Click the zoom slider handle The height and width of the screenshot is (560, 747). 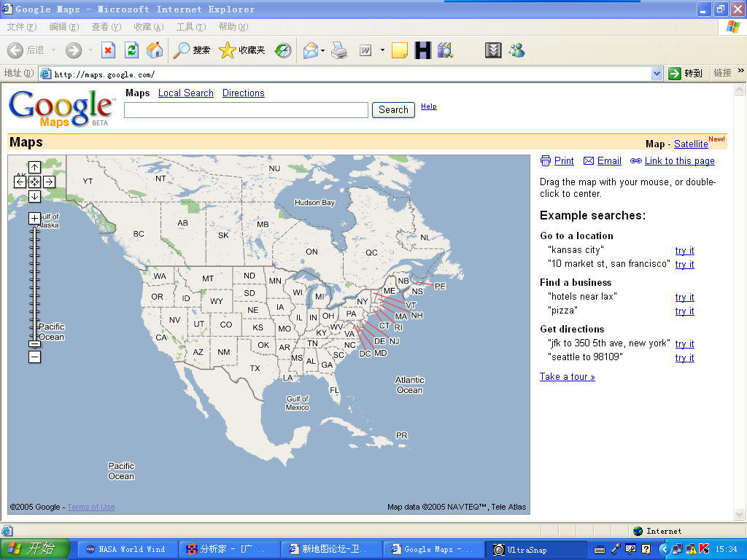(34, 344)
